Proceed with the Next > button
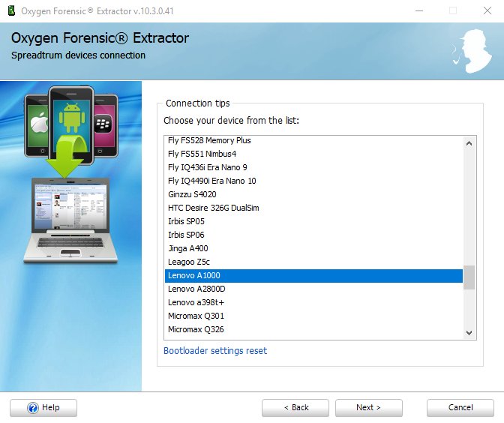This screenshot has width=504, height=423. coord(369,407)
